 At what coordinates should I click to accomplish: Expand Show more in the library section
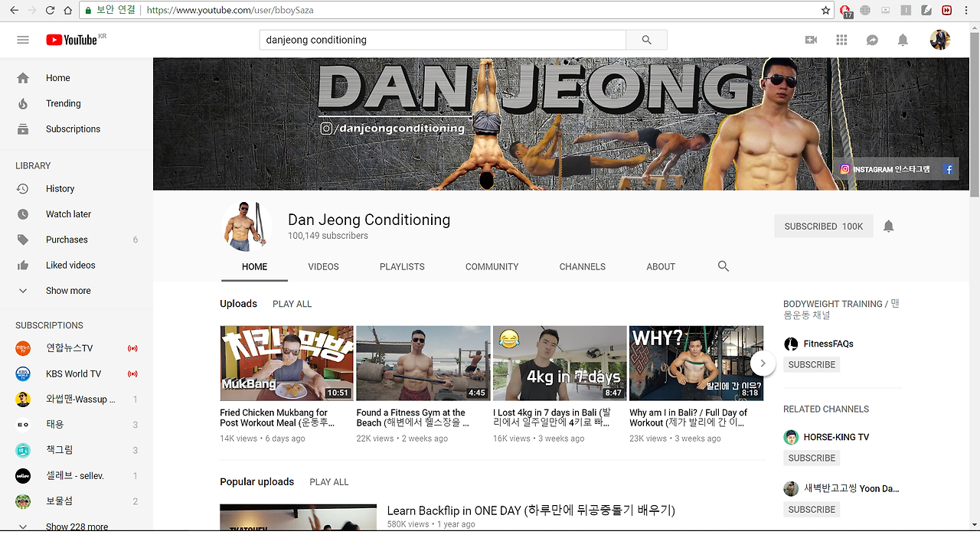coord(67,290)
